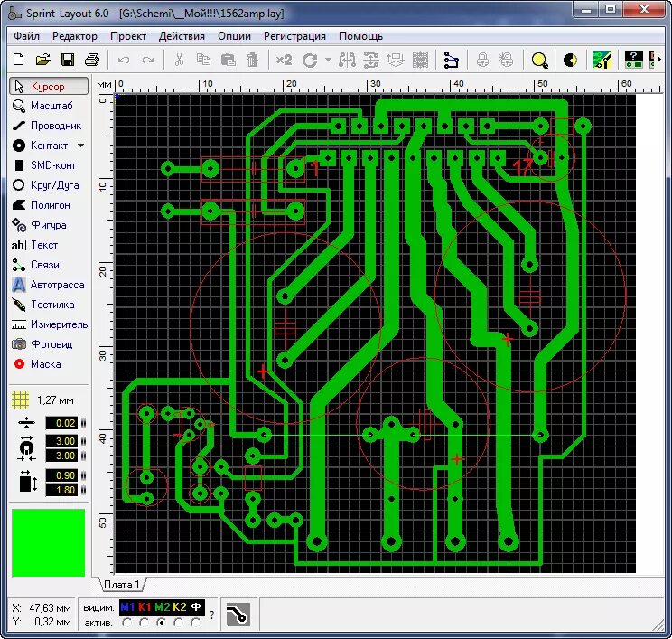Undo the last action in toolbar
The width and height of the screenshot is (672, 639).
pos(124,60)
